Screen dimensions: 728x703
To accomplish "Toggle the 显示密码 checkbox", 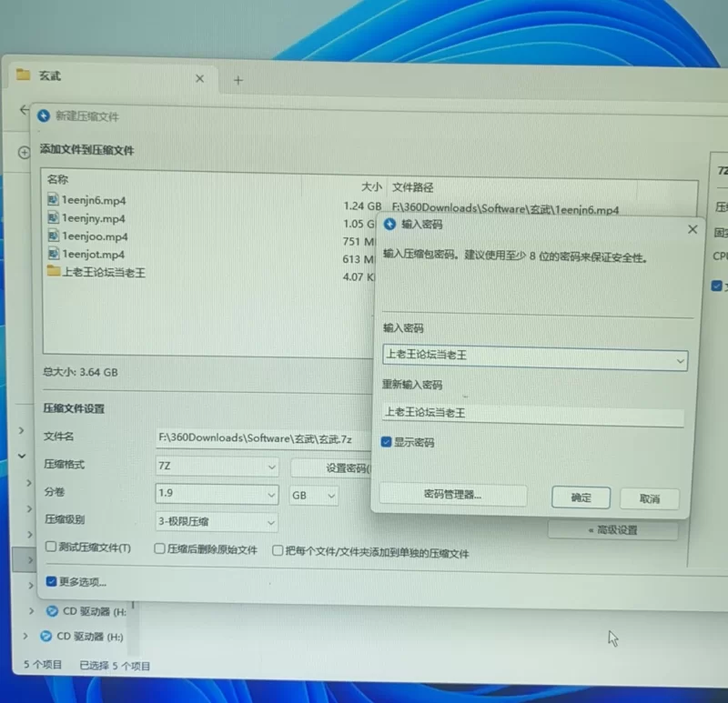I will (387, 442).
